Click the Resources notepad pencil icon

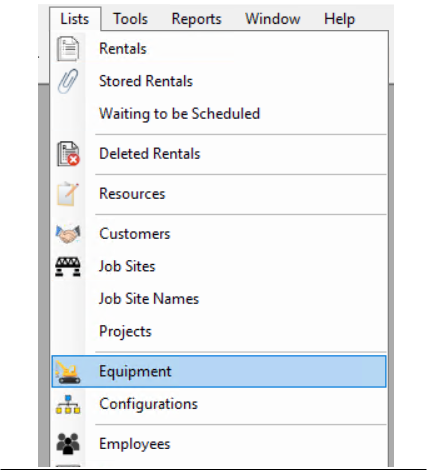[x=68, y=194]
